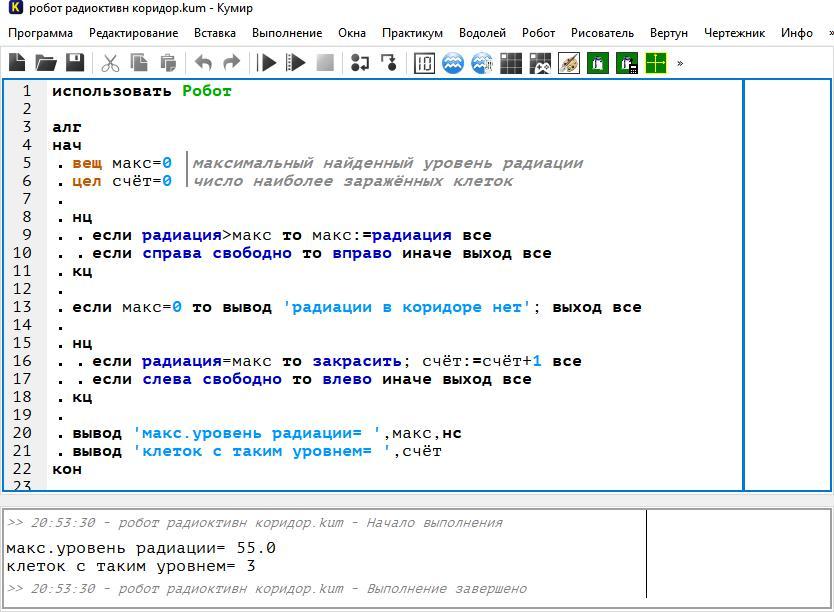Save the program with the floppy icon
The image size is (834, 612).
(75, 63)
